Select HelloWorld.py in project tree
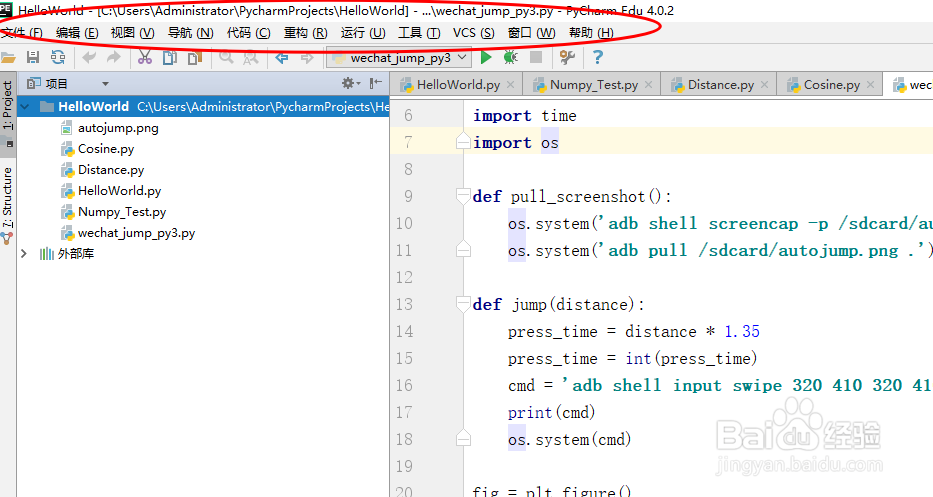This screenshot has height=497, width=933. pos(119,190)
